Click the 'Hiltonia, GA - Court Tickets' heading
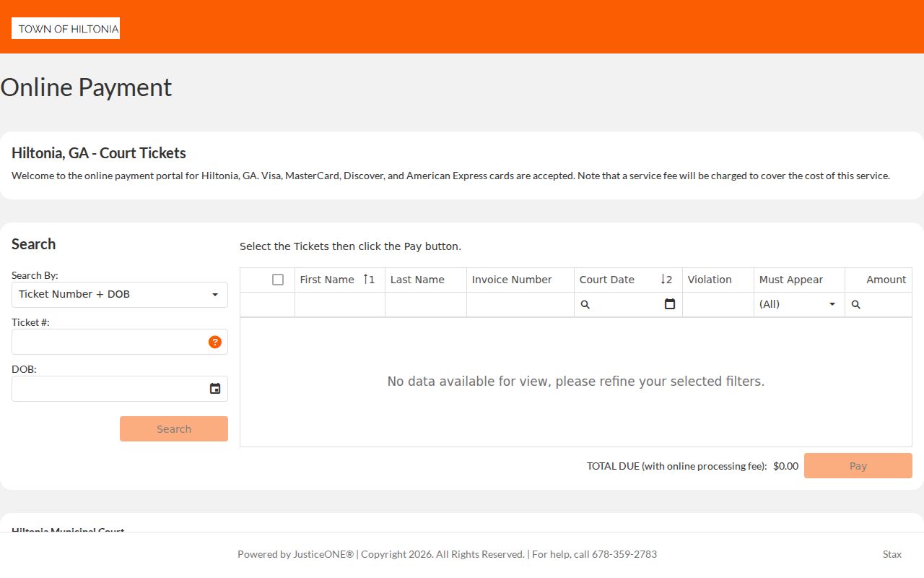Viewport: 924px width, 578px height. [99, 153]
